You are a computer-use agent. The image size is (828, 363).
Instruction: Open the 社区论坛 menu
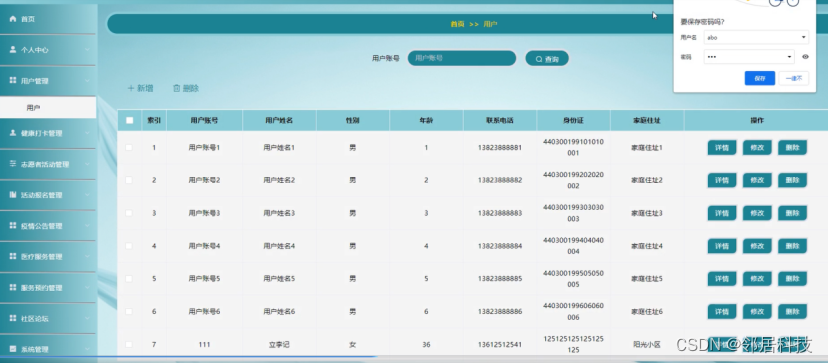tap(48, 319)
